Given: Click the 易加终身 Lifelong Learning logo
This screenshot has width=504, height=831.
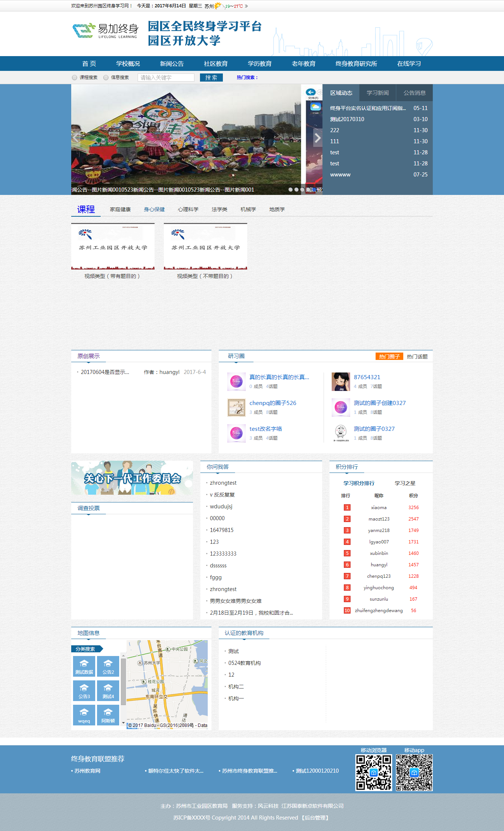Looking at the screenshot, I should (x=106, y=31).
